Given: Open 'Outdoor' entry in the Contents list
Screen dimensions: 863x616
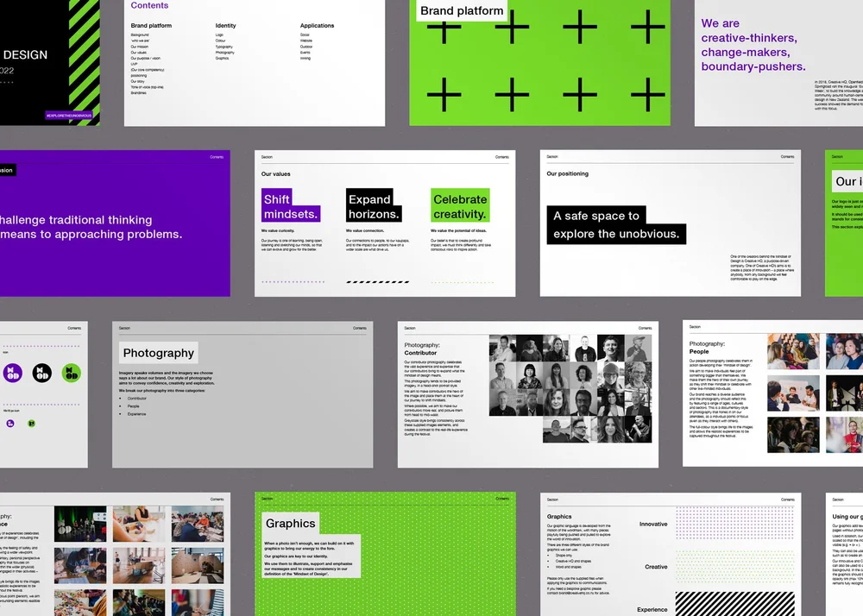Looking at the screenshot, I should [x=306, y=47].
